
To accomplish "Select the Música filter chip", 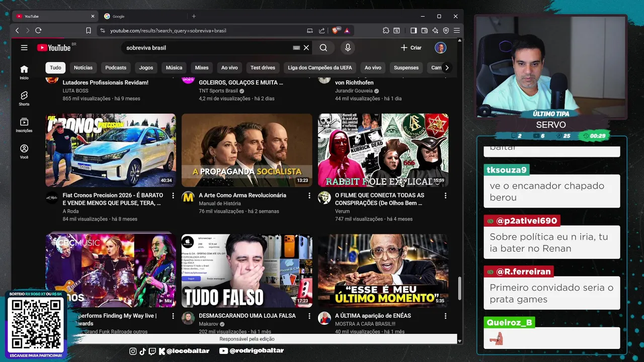I will [174, 68].
